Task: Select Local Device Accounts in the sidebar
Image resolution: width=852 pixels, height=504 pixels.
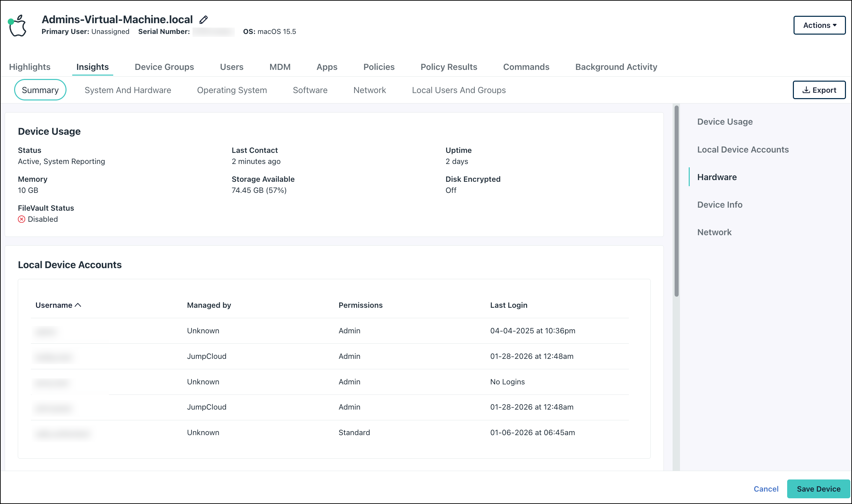Action: point(743,149)
